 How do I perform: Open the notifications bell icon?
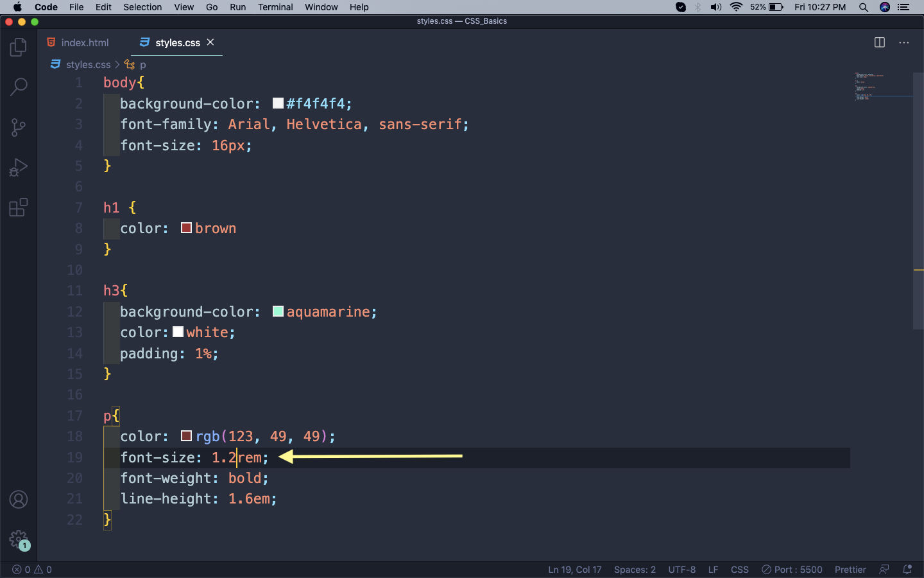[907, 570]
